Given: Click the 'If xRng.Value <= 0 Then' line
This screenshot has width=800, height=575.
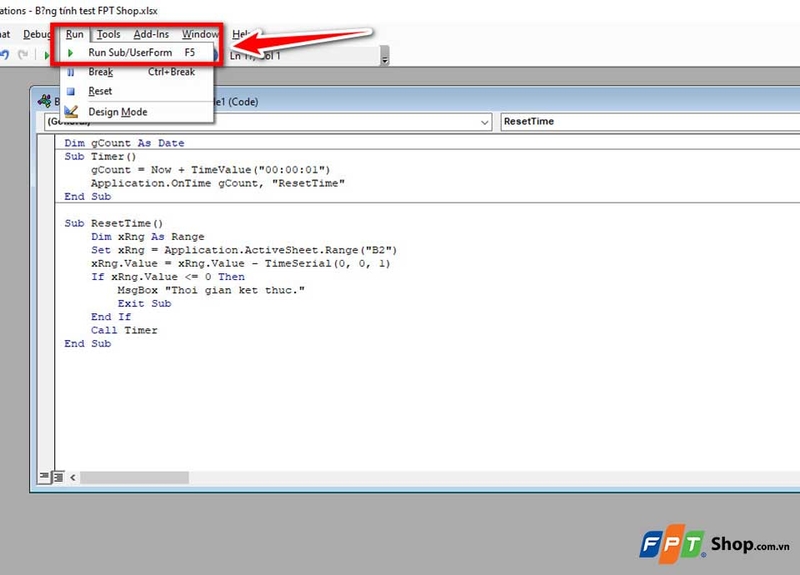Looking at the screenshot, I should coord(168,277).
